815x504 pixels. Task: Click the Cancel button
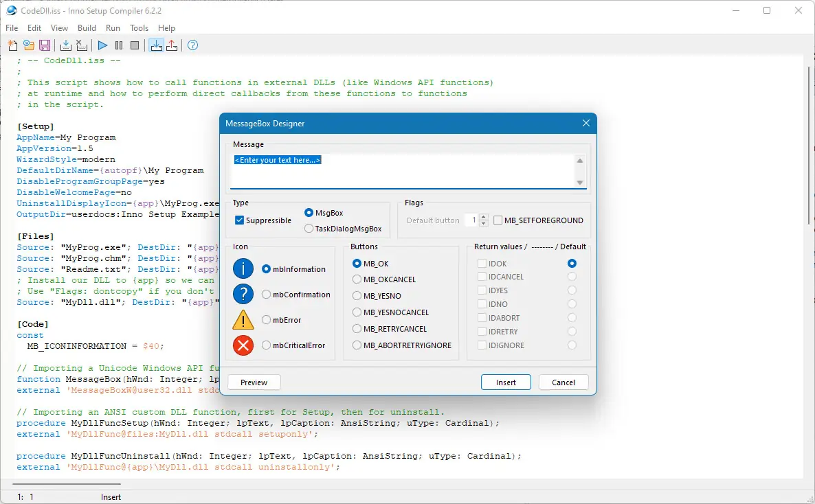(563, 382)
